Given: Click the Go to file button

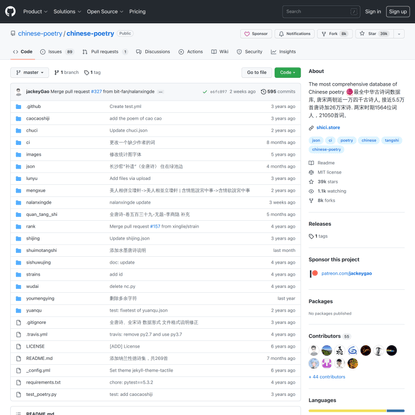Looking at the screenshot, I should [257, 72].
